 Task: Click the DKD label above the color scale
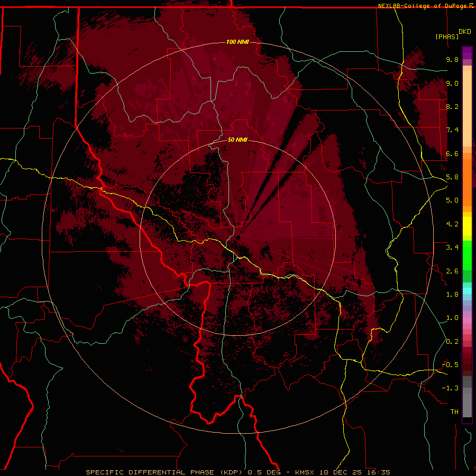click(465, 32)
